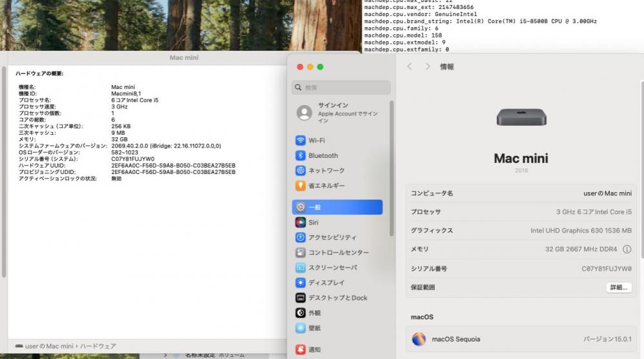
Task: Click Mac mini window title
Action: point(184,58)
